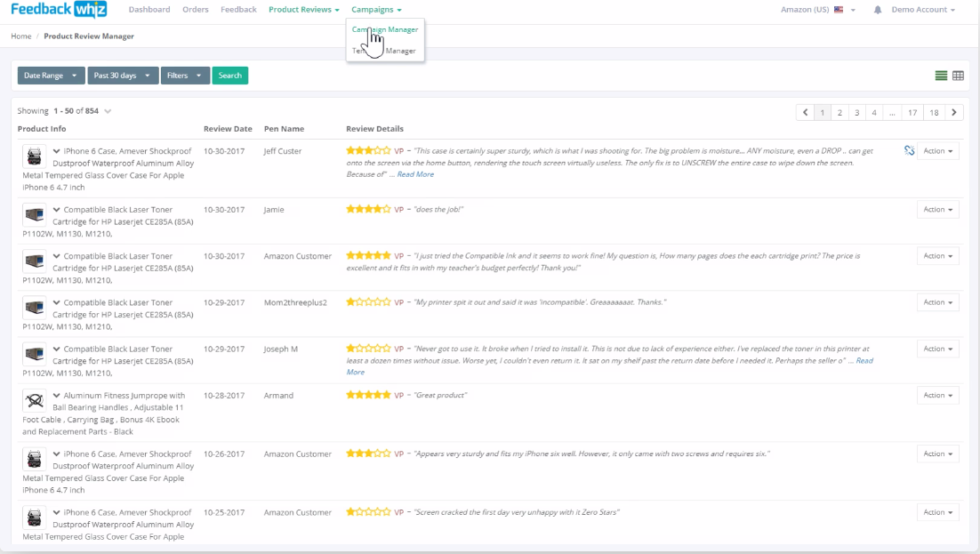The width and height of the screenshot is (980, 554).
Task: Open Action dropdown for the 10-25-2017 review
Action: click(x=937, y=512)
